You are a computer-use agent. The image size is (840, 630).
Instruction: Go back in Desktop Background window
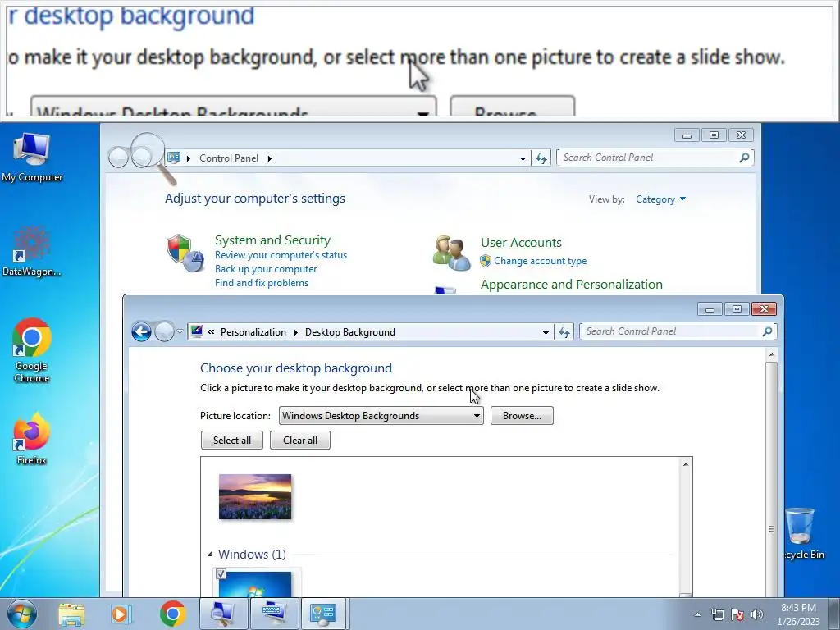[x=141, y=331]
